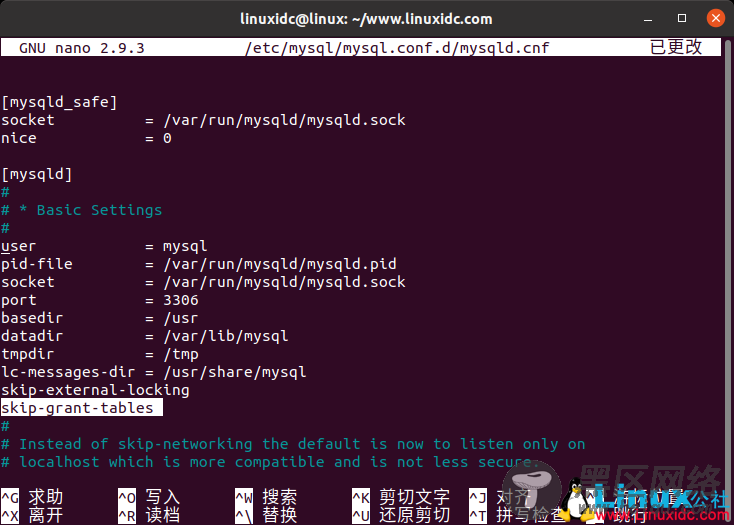Click the pid-file path mysqld.pid
Image resolution: width=734 pixels, height=525 pixels.
tap(279, 264)
